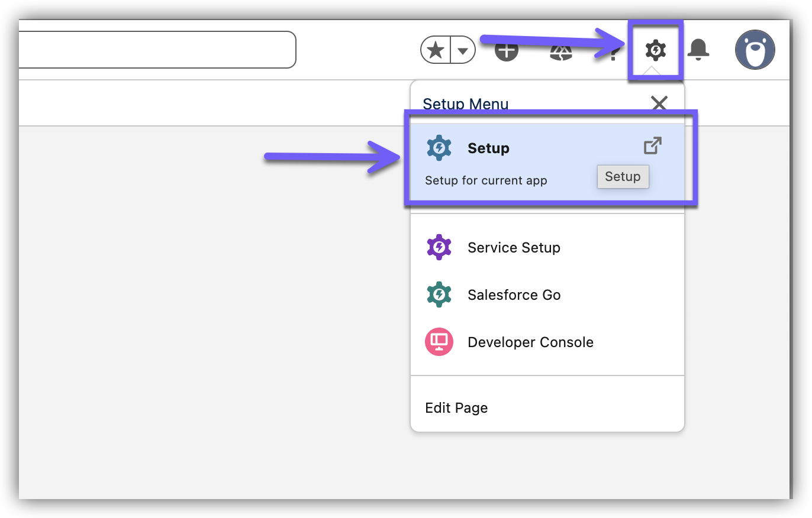Open Developer Console from the menu

pos(530,342)
